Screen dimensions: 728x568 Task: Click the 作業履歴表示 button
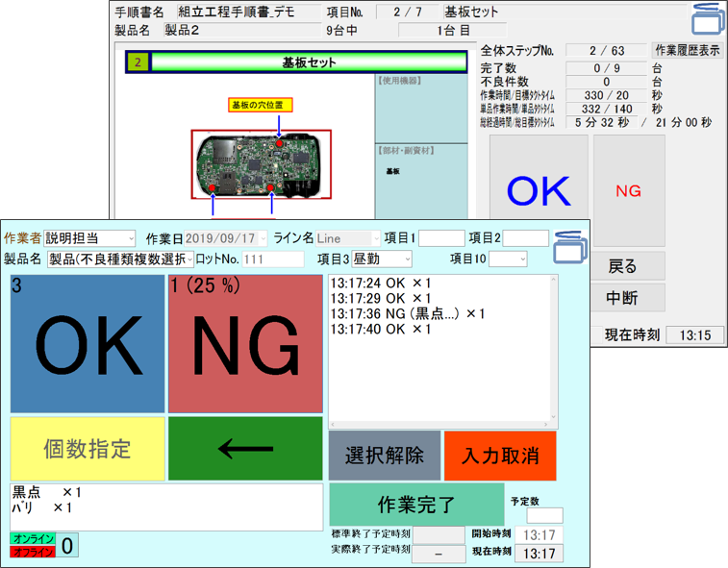pos(687,50)
